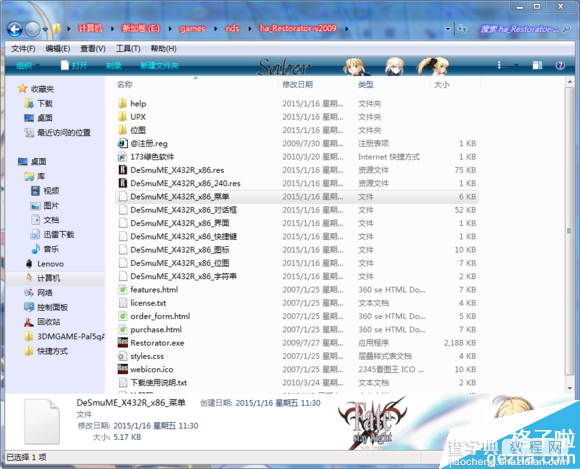
Task: Open the 文档 library
Action: click(45, 220)
